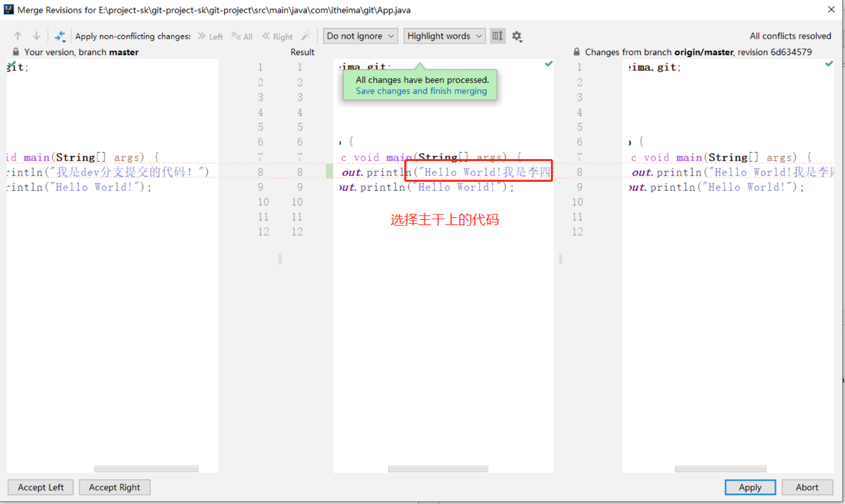Apply non-conflicting changes from Left
This screenshot has height=504, width=845.
pos(210,36)
